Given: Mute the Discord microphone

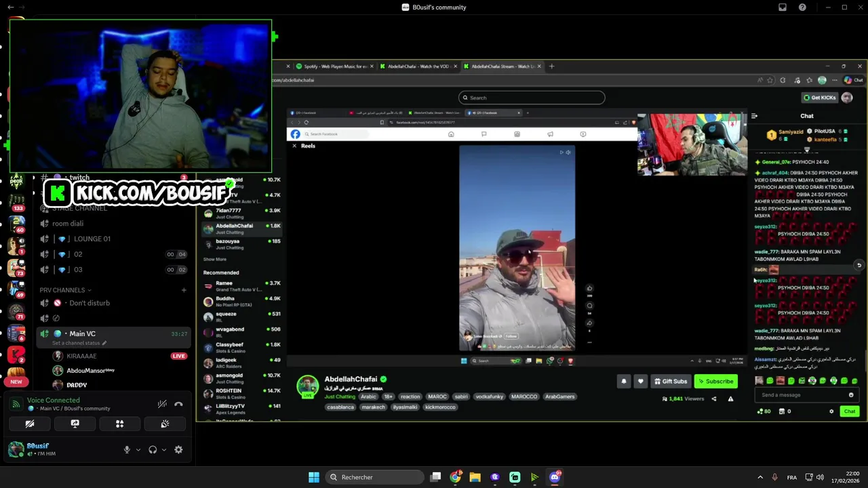Looking at the screenshot, I should 127,449.
